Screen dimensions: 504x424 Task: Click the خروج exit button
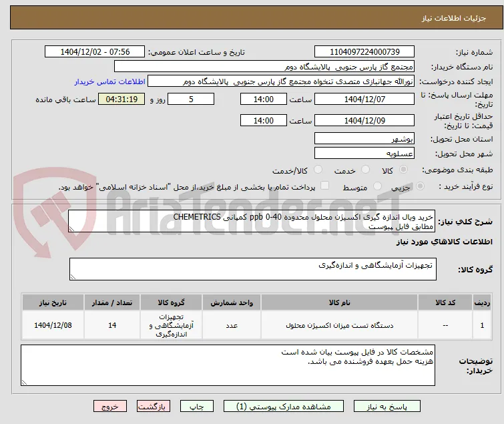coord(110,407)
